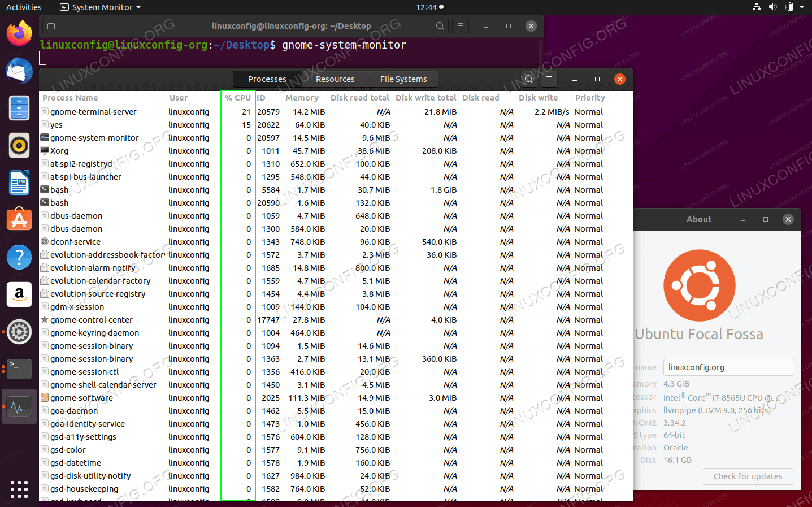The image size is (812, 507).
Task: Open the clock and calendar menu
Action: pos(429,7)
